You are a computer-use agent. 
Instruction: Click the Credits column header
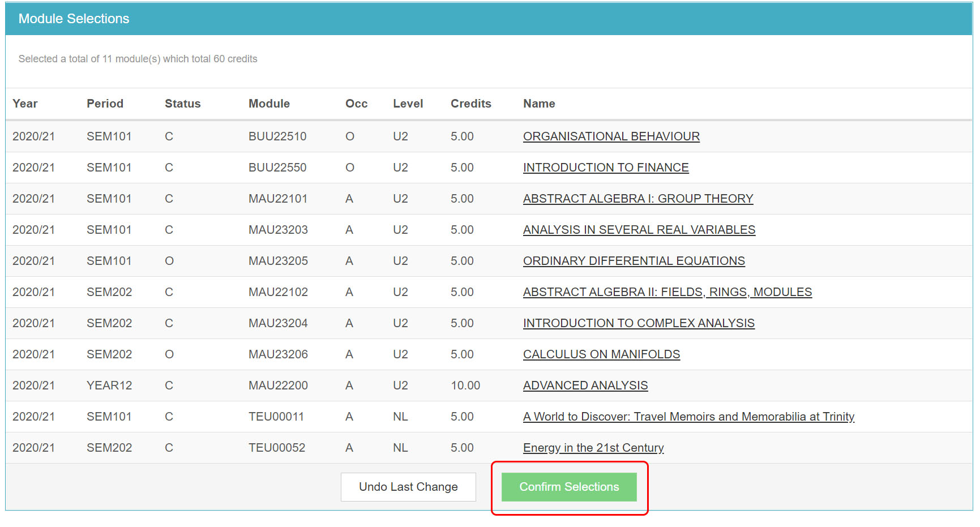[470, 104]
